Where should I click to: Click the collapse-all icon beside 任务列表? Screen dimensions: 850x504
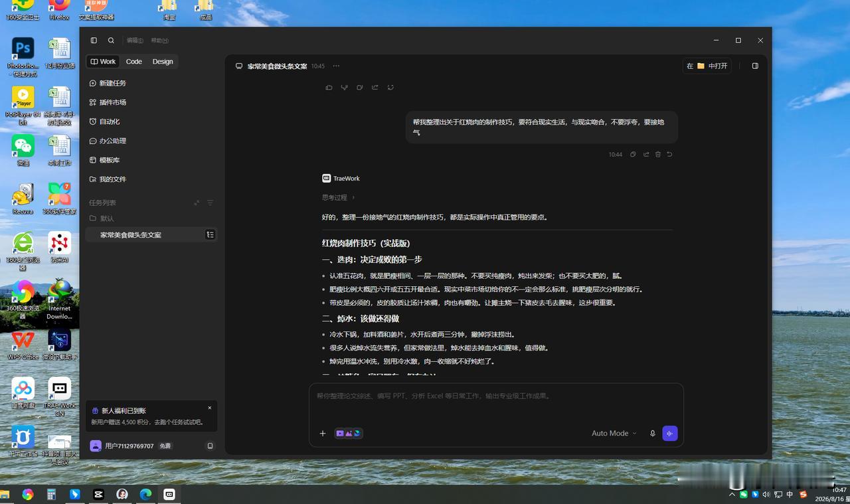(197, 203)
